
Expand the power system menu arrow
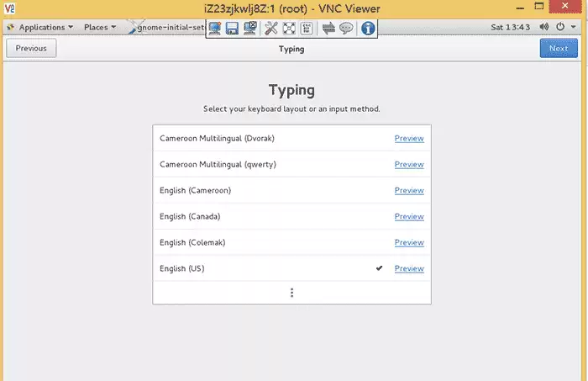[x=574, y=27]
